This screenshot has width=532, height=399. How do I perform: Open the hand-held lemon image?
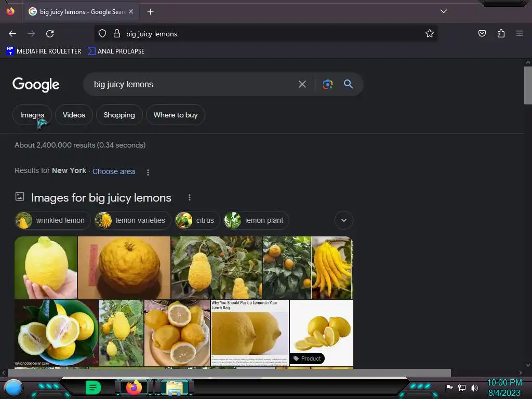point(46,268)
